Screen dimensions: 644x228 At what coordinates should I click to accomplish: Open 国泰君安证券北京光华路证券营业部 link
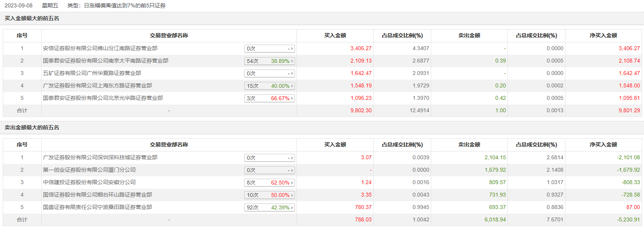tap(103, 98)
